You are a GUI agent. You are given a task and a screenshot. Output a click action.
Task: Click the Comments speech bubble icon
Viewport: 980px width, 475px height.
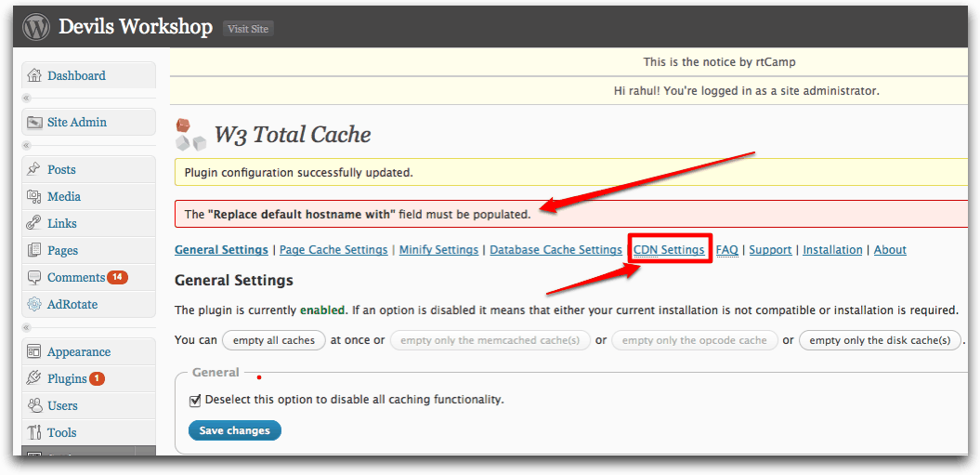[34, 277]
